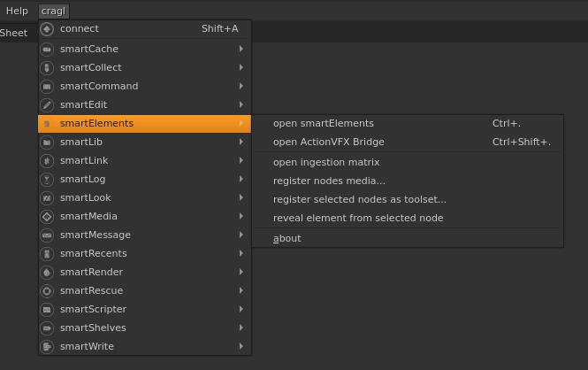The image size is (588, 370).
Task: Click the Shift+A shortcut label
Action: coord(220,29)
